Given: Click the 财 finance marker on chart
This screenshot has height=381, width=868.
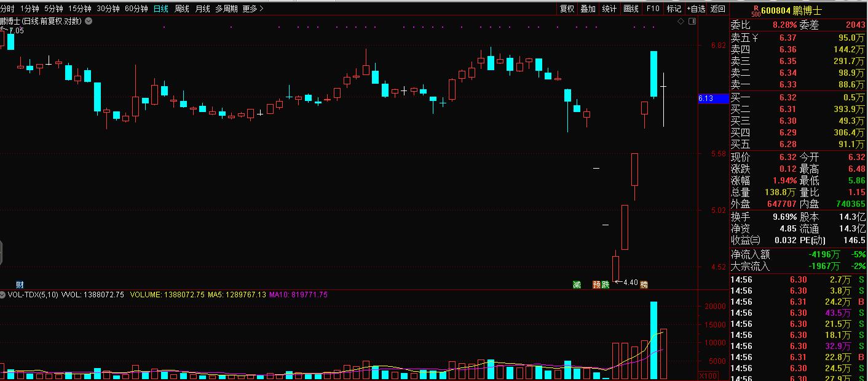Looking at the screenshot, I should tap(20, 284).
